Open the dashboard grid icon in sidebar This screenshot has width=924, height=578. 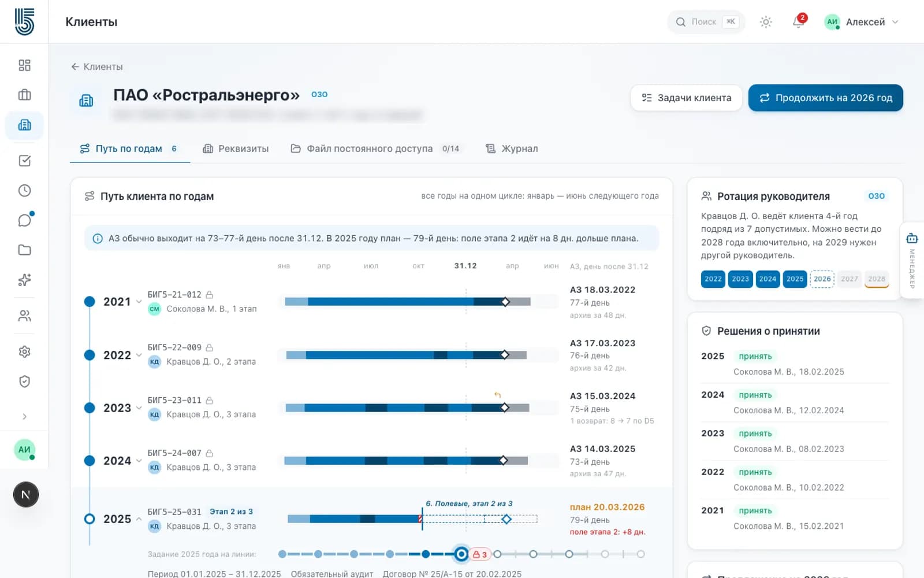(x=24, y=65)
